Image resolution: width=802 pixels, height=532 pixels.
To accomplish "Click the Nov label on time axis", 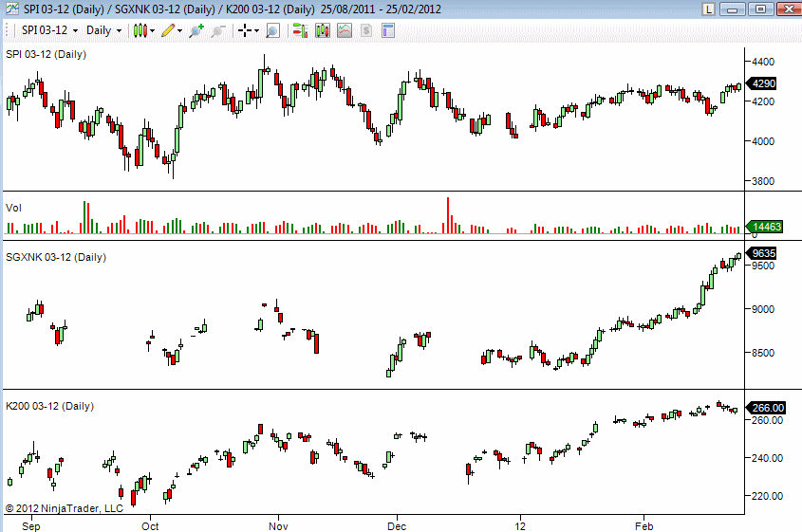I will click(x=278, y=526).
